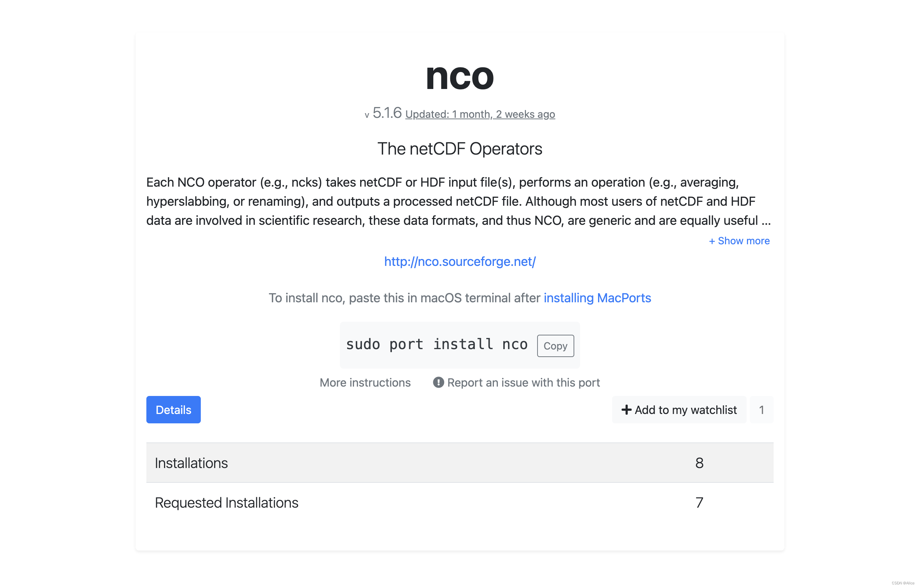Click the requested installations count value 7
Viewport: 920px width, 588px height.
699,503
